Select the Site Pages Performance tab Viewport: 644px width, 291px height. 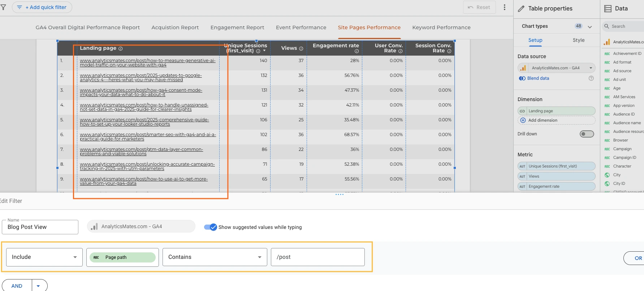coord(369,27)
